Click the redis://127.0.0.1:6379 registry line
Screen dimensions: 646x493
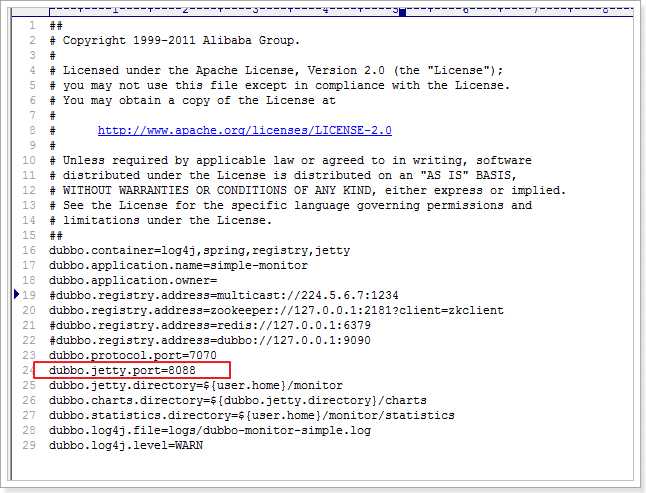(210, 325)
